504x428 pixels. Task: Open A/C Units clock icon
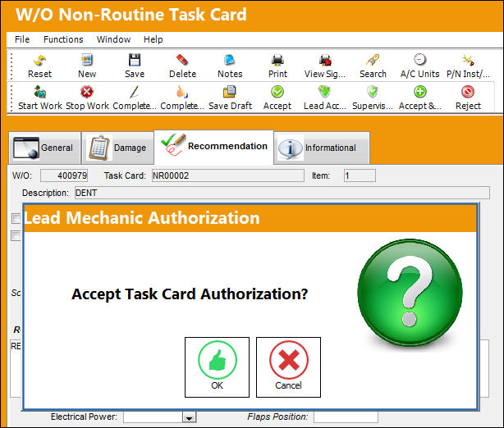tap(419, 60)
